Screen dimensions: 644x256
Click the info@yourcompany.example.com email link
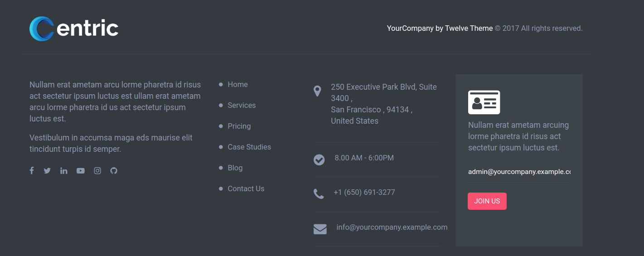click(392, 227)
